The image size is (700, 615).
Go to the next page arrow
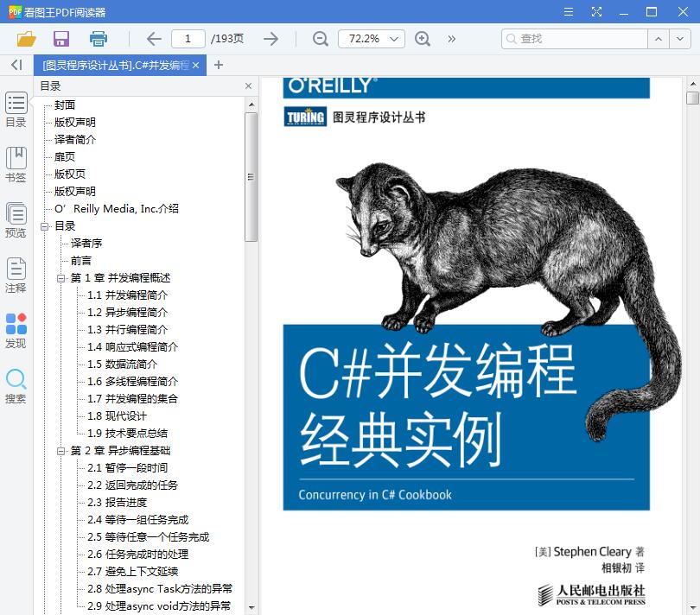pos(271,39)
